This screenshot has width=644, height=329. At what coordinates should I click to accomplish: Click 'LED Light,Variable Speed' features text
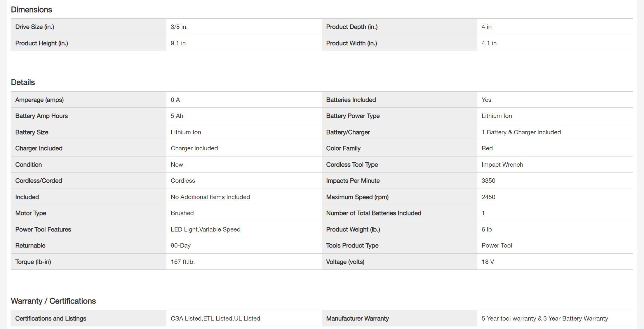(205, 229)
